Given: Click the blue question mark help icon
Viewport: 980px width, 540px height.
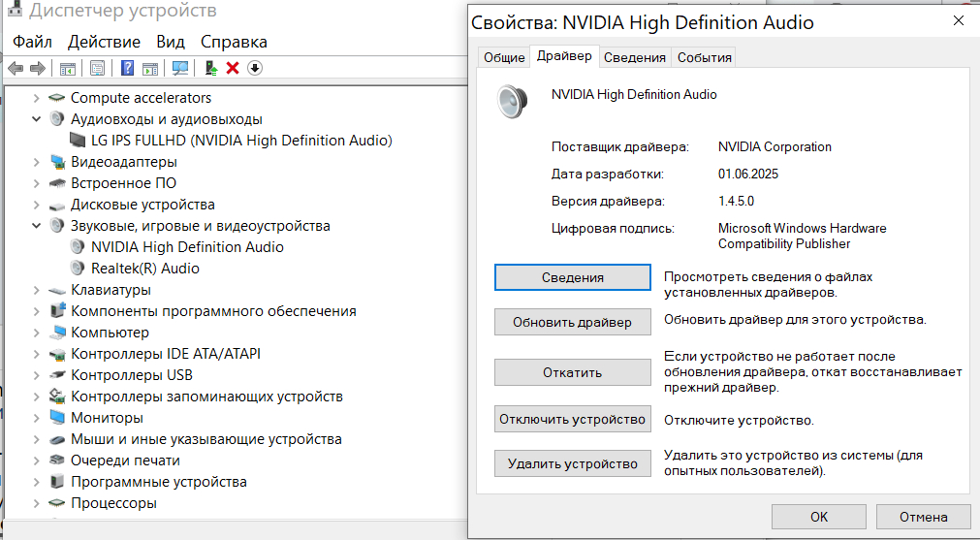Looking at the screenshot, I should point(127,68).
